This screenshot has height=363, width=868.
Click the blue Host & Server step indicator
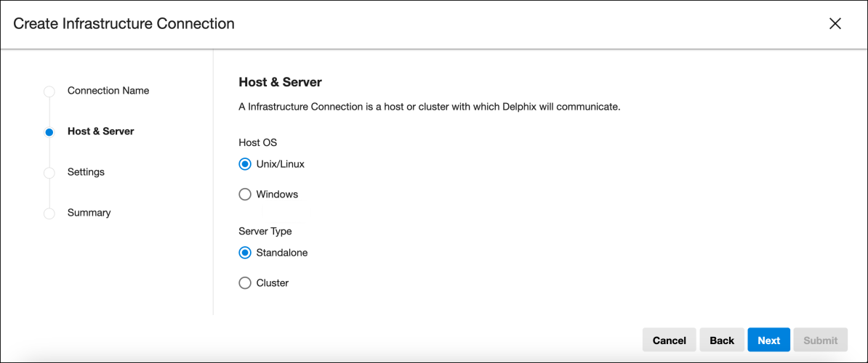pyautogui.click(x=49, y=133)
